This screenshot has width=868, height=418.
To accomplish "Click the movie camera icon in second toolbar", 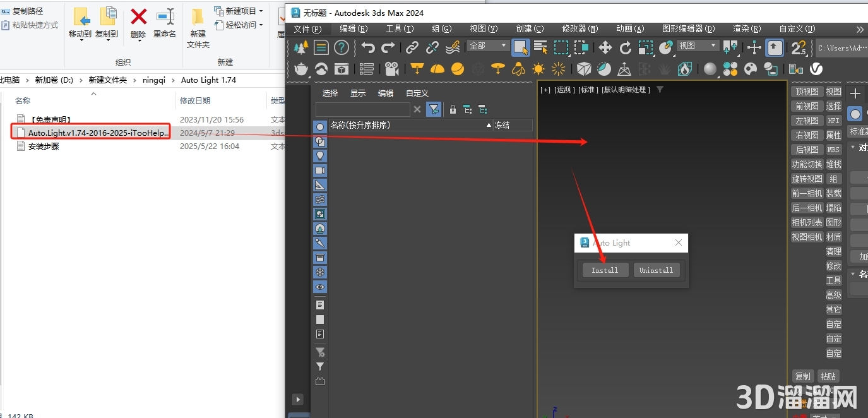I will coord(392,69).
